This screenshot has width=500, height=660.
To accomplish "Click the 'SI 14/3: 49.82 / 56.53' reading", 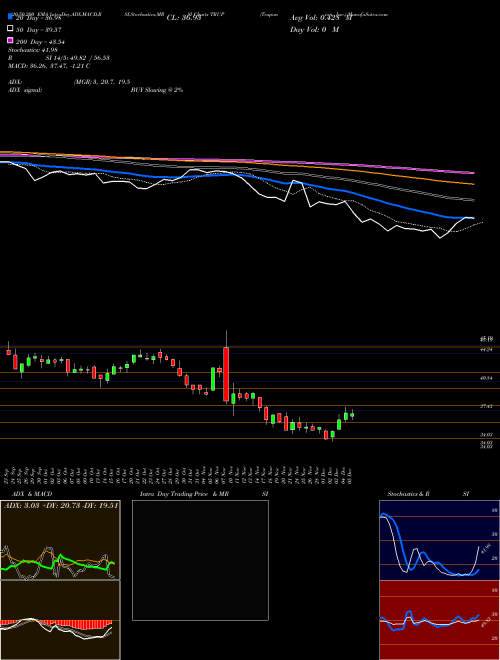I will coord(78,58).
